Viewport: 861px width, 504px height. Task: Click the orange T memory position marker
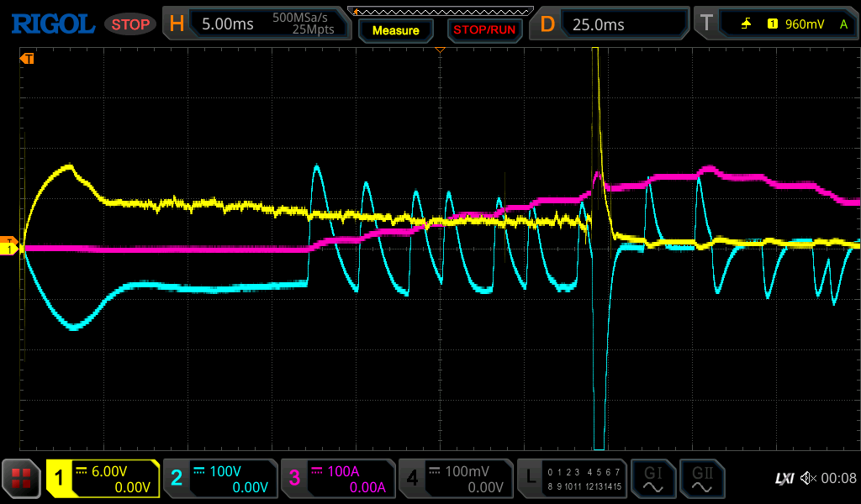27,59
